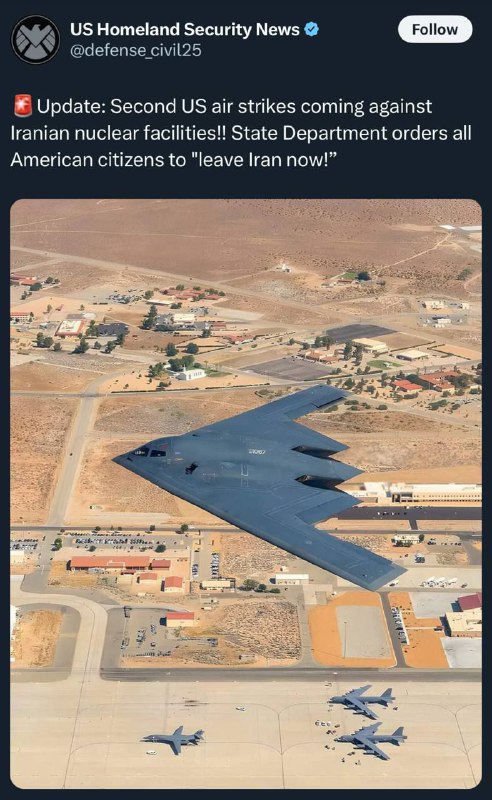Click the upper parked B-52 on right tarmac
The image size is (492, 800).
361,701
